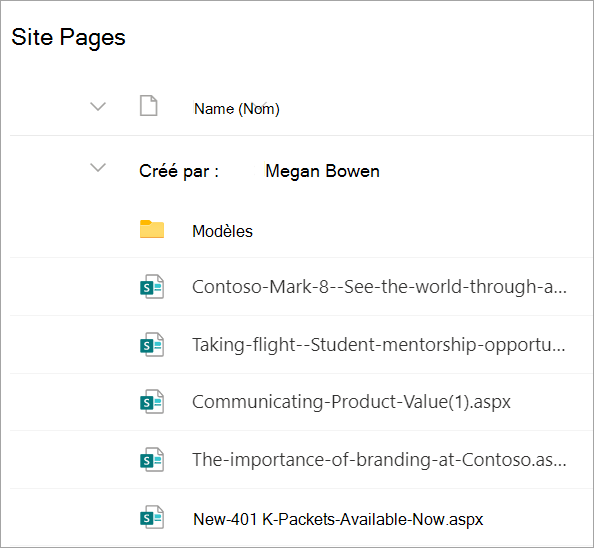Select the Megan Bowen group name
This screenshot has width=594, height=548.
pos(322,171)
